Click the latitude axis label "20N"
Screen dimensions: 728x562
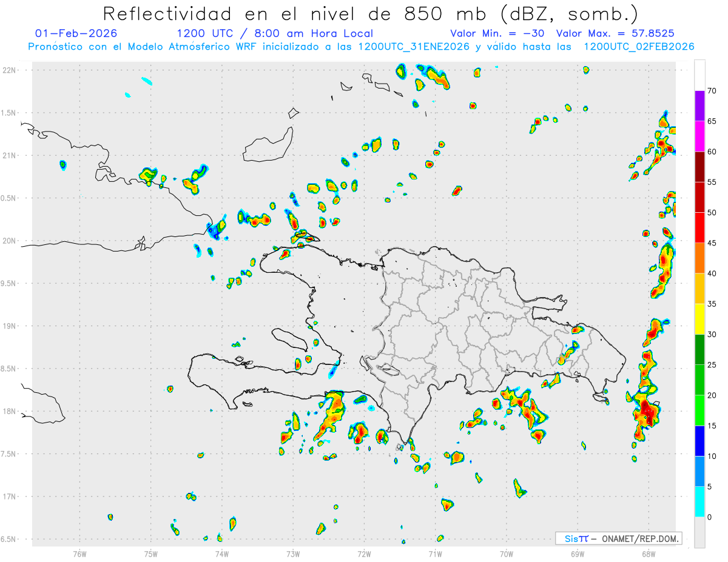(10, 241)
